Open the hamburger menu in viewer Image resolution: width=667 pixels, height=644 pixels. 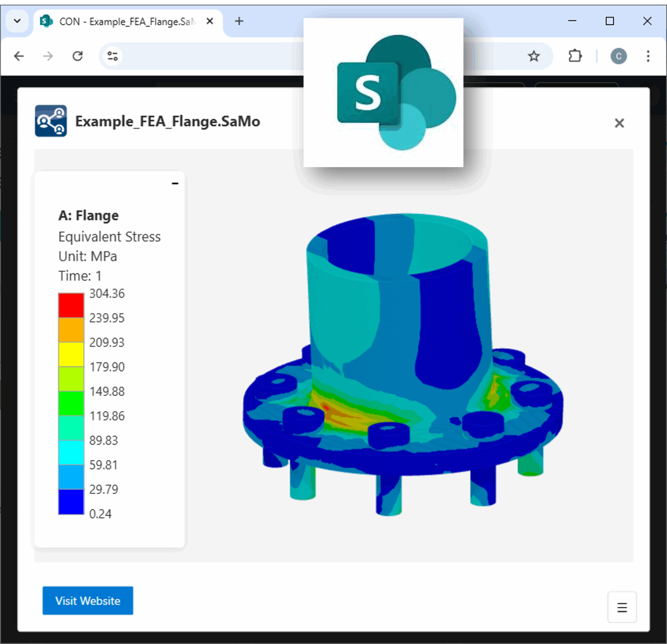622,607
